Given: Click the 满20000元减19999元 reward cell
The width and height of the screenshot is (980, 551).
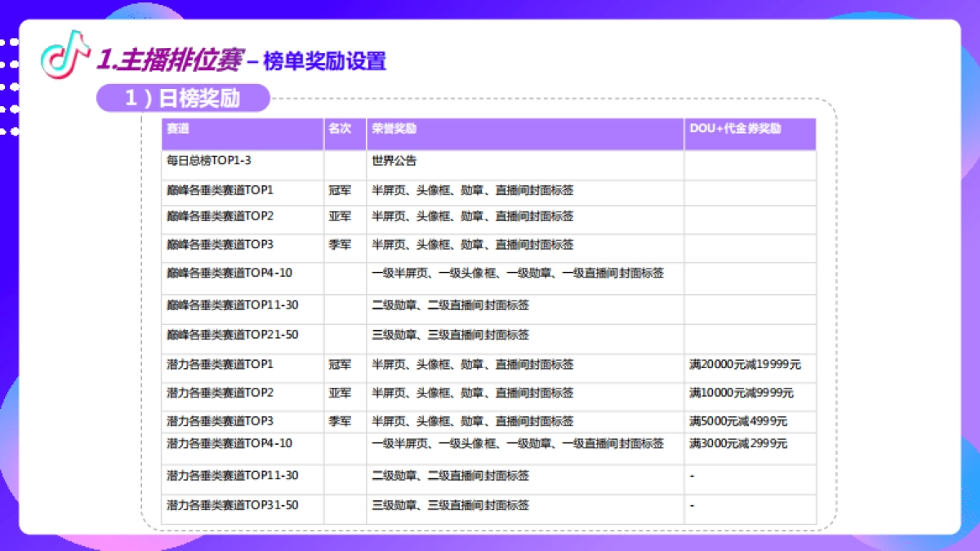Looking at the screenshot, I should [x=745, y=365].
